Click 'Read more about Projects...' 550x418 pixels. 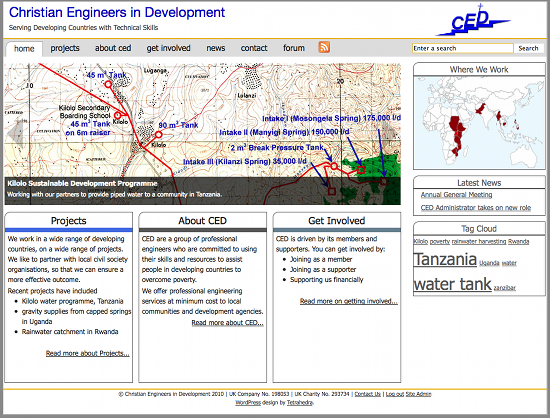88,353
